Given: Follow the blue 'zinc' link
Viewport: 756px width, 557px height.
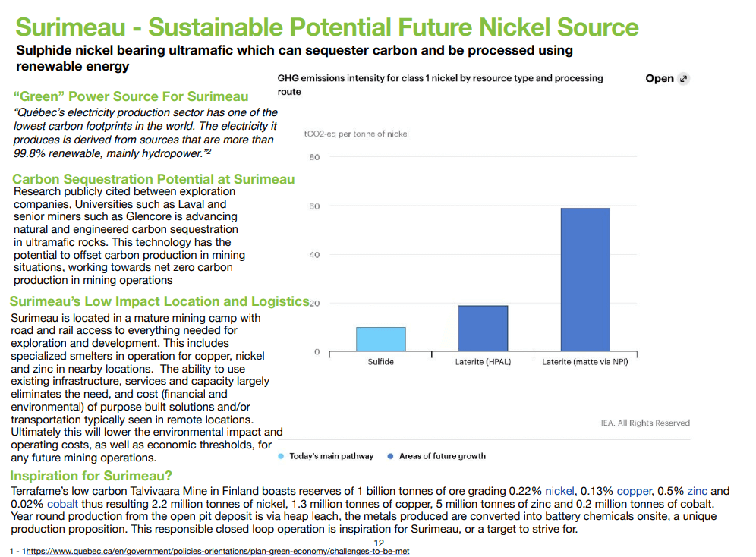Looking at the screenshot, I should pos(698,491).
